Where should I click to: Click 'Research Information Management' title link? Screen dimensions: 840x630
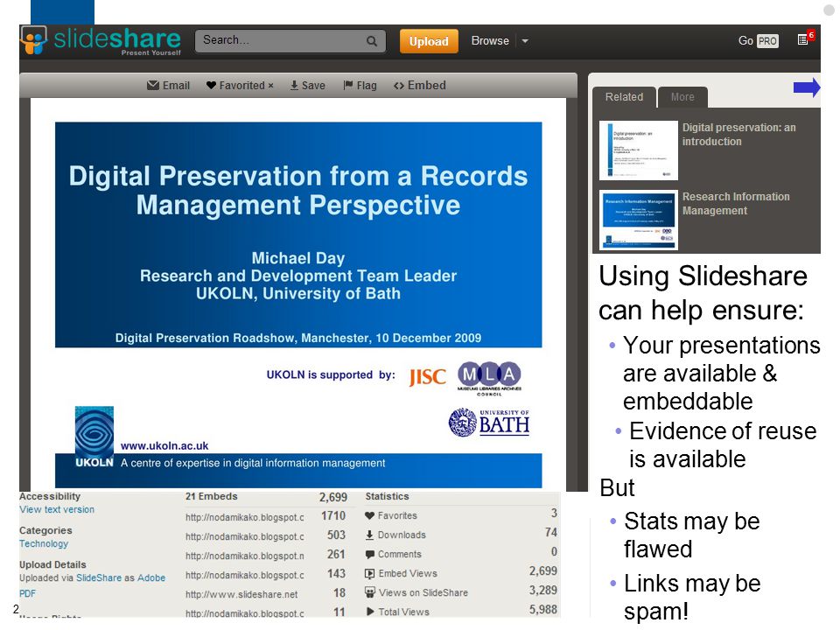(736, 204)
